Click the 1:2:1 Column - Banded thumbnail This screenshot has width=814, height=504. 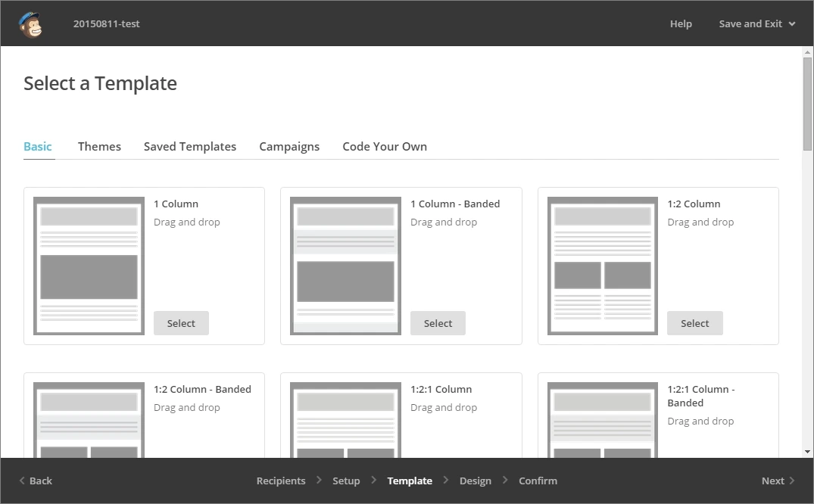pos(602,420)
